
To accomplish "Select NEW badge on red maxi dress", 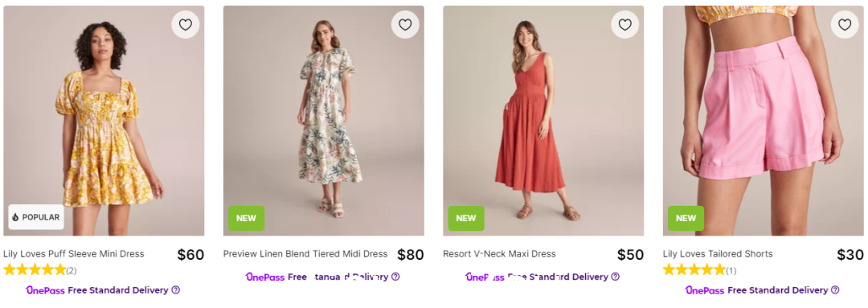I will pyautogui.click(x=466, y=218).
